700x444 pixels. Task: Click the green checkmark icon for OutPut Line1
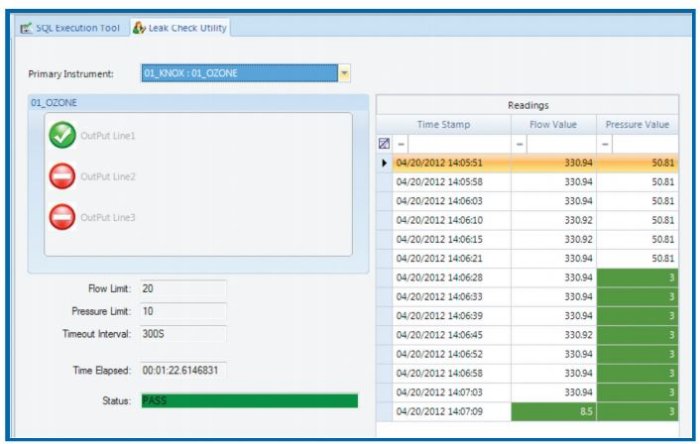click(62, 135)
